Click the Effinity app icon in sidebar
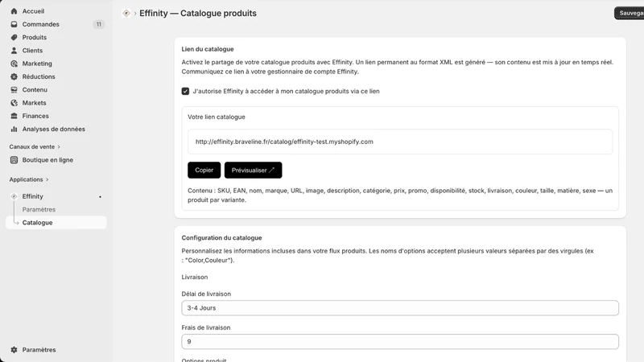644x362 pixels. coord(14,196)
